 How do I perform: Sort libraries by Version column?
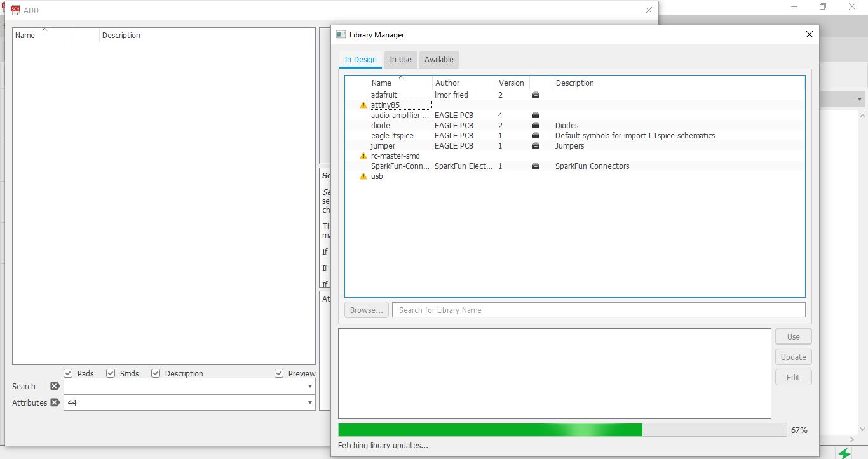pos(512,83)
